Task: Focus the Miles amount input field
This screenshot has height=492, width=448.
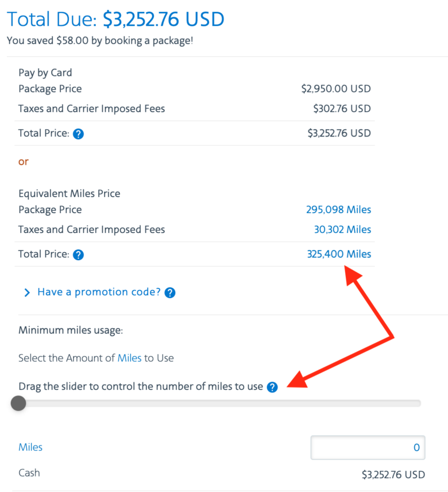Action: tap(368, 448)
